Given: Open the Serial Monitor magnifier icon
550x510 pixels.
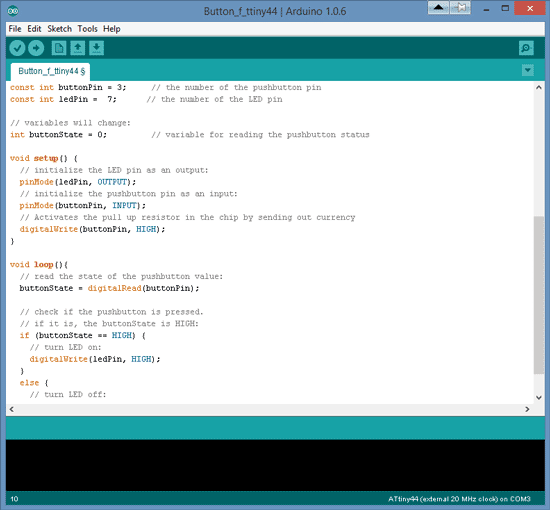Looking at the screenshot, I should 526,48.
